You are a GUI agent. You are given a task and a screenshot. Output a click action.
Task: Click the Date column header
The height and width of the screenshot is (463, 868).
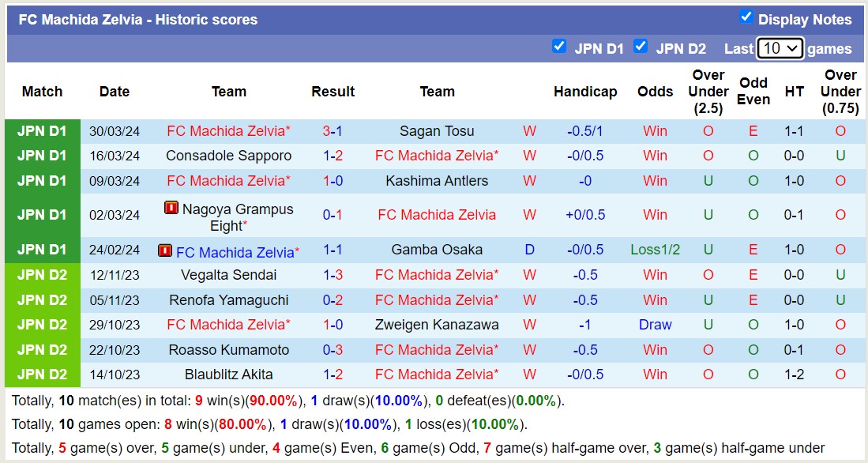click(x=114, y=92)
